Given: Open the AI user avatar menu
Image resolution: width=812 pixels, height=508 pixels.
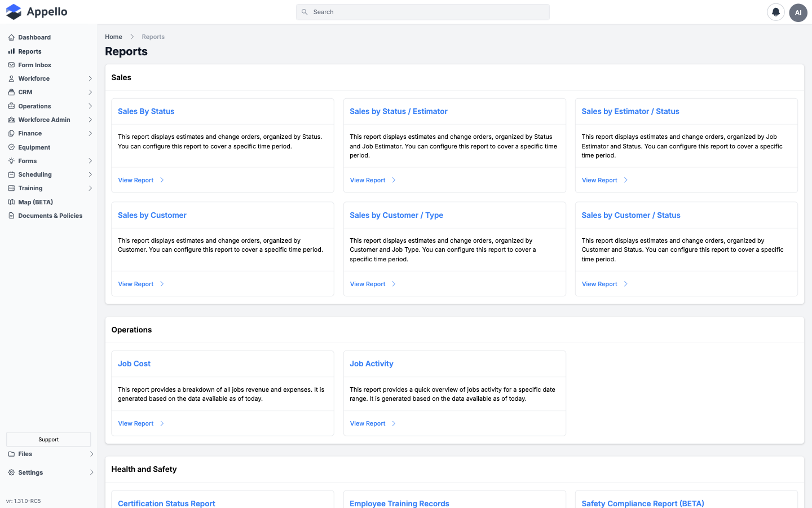Looking at the screenshot, I should pos(798,12).
